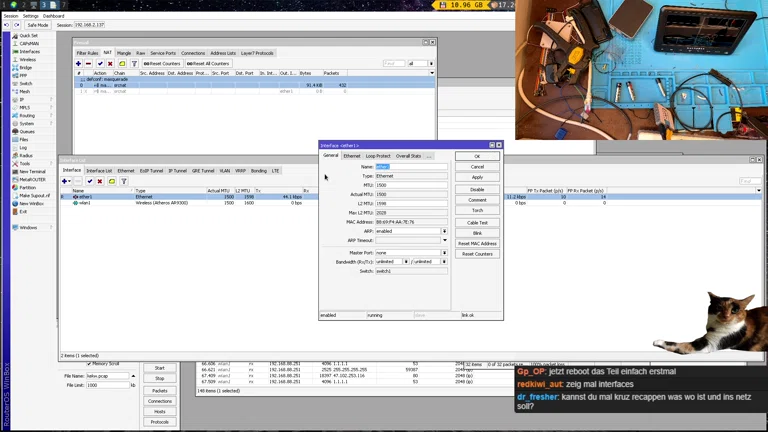Open the Loop Protect tab of ether1 dialog
The image size is (768, 432).
click(x=378, y=156)
